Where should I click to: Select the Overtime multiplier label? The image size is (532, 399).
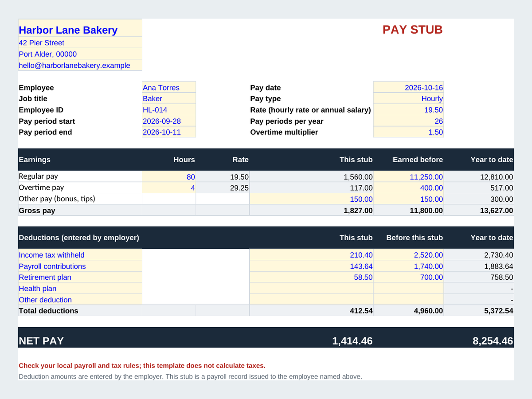(284, 132)
